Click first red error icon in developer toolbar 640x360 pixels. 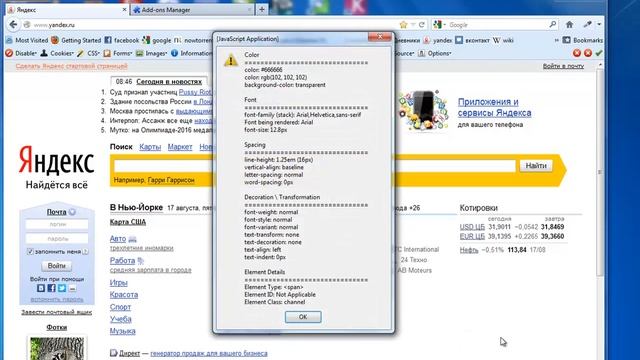pos(577,53)
